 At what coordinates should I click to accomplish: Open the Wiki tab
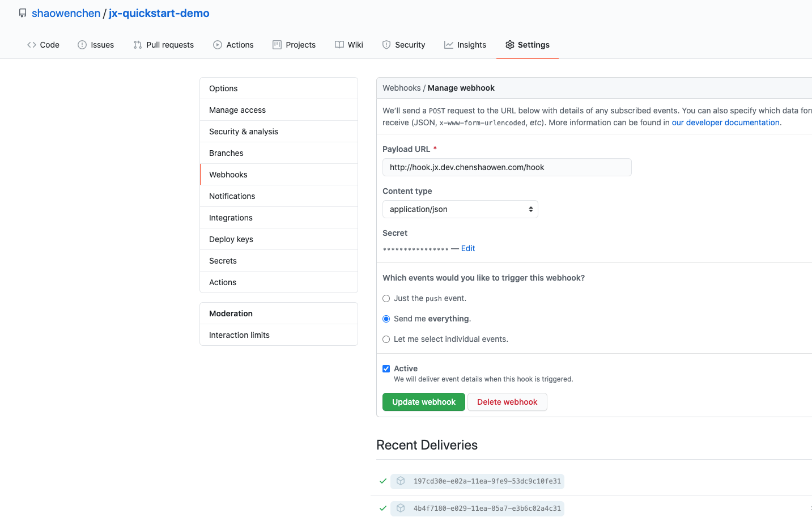pyautogui.click(x=349, y=45)
